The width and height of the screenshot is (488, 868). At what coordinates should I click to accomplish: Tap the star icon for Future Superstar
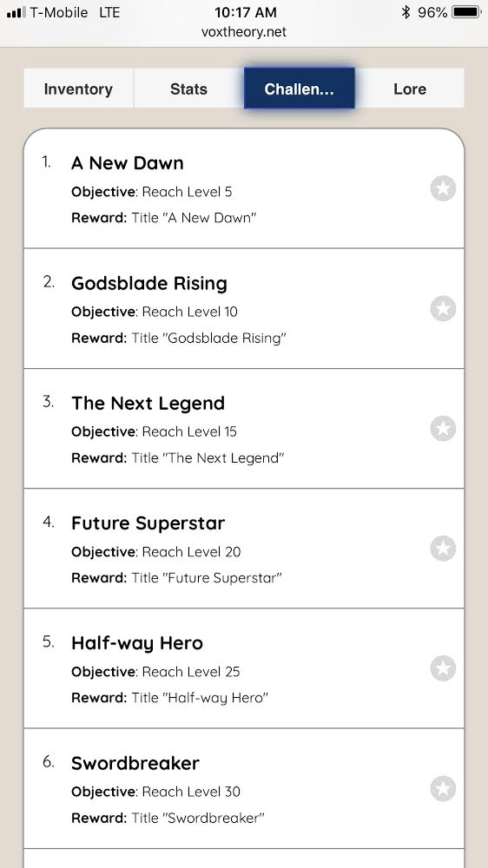pyautogui.click(x=443, y=549)
